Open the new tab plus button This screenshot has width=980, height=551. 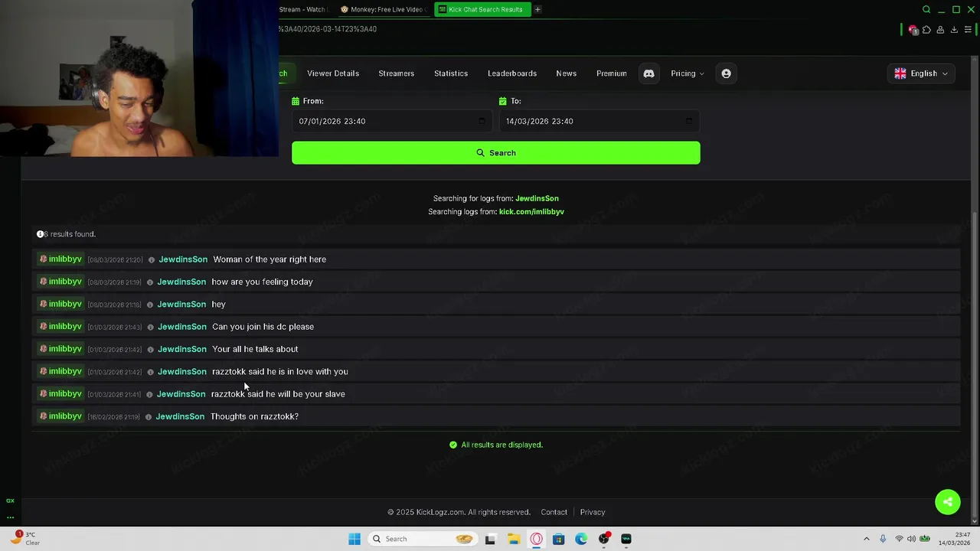coord(537,9)
